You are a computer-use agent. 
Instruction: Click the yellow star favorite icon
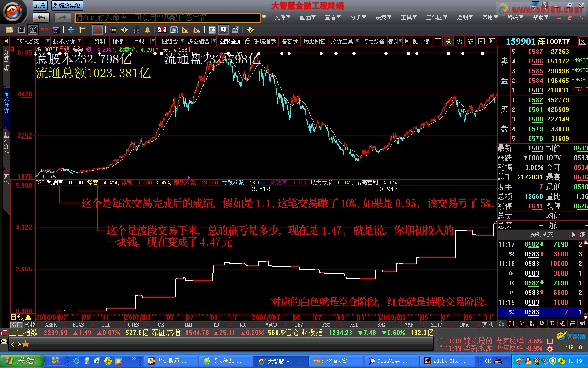25,344
